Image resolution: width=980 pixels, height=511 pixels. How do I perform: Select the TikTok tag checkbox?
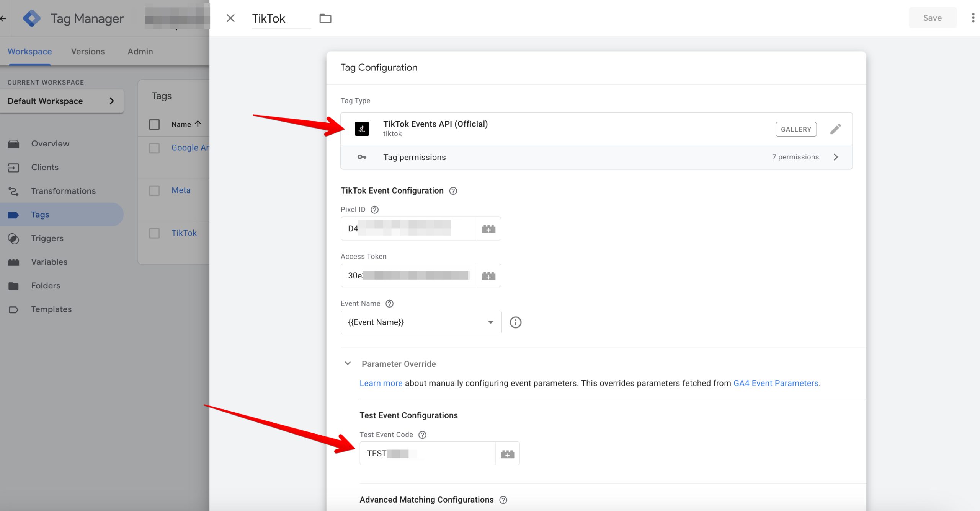click(154, 233)
